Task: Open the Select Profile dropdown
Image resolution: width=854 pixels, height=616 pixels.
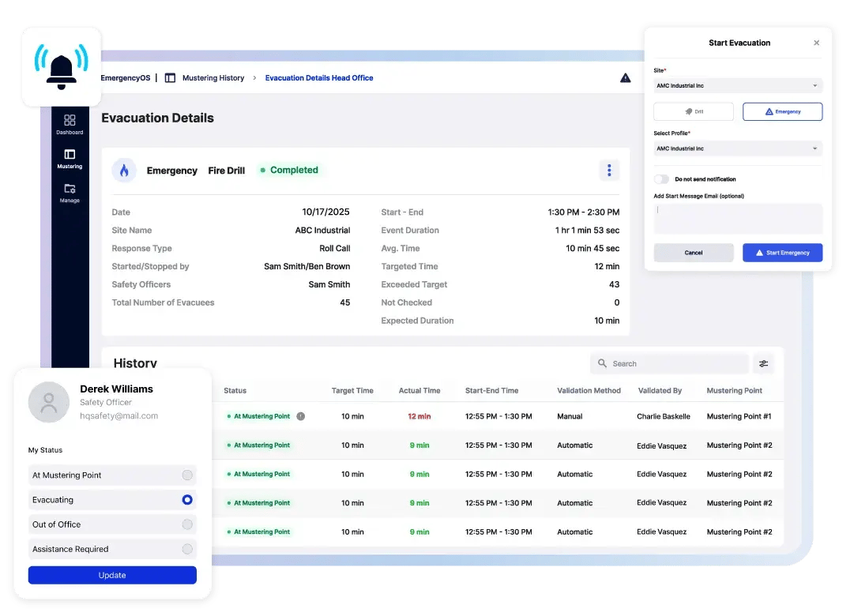Action: point(738,148)
